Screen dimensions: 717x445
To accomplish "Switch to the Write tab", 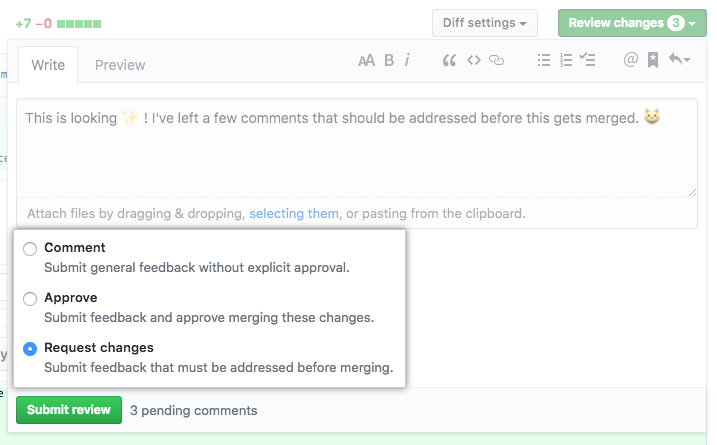I will coord(48,65).
